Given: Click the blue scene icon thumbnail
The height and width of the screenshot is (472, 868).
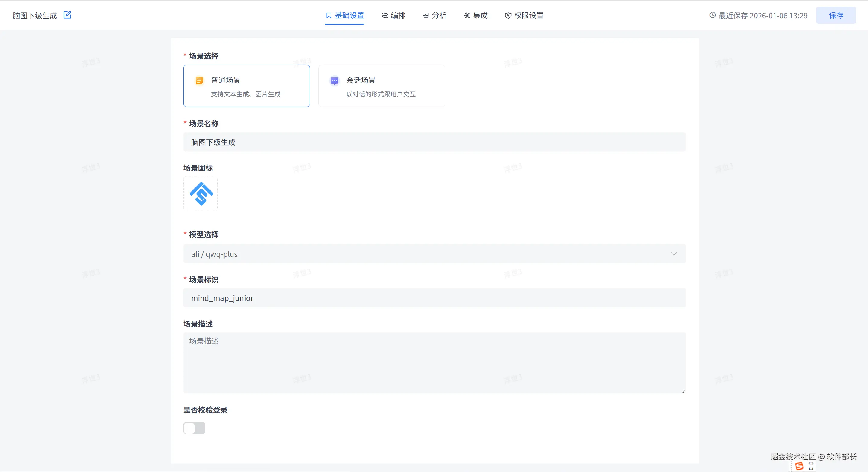Looking at the screenshot, I should click(201, 194).
